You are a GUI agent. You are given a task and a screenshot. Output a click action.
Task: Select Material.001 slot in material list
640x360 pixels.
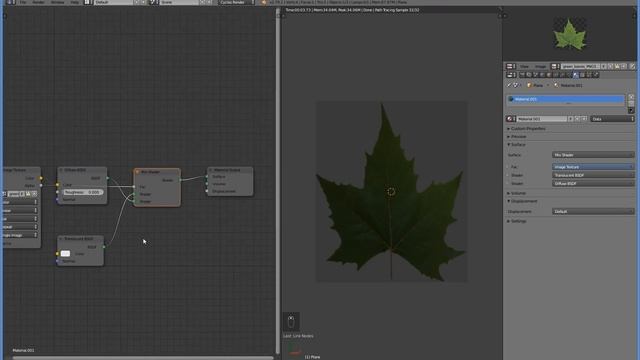point(565,99)
